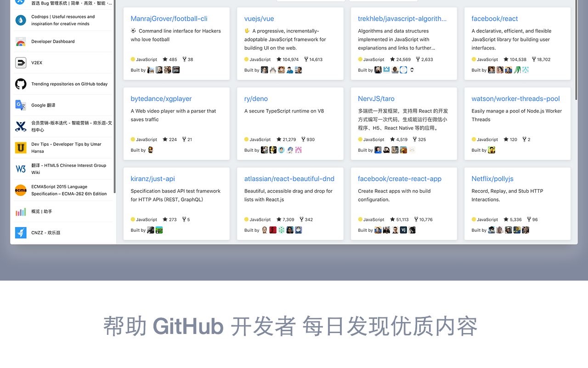Open the vuejs/vue repository link
Viewport: 588px width, 368px height.
(x=259, y=18)
